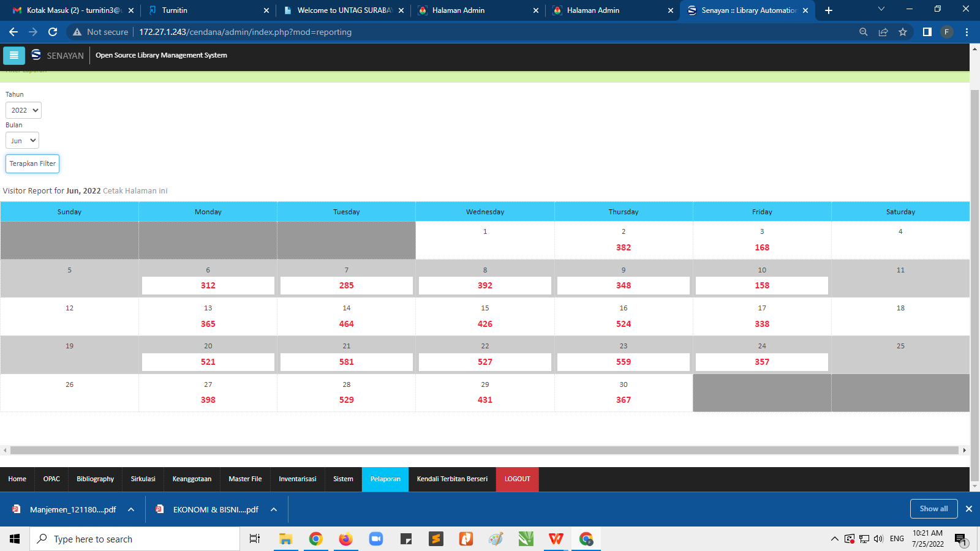The height and width of the screenshot is (551, 980).
Task: Click visitor count 312 on June 6
Action: click(208, 285)
